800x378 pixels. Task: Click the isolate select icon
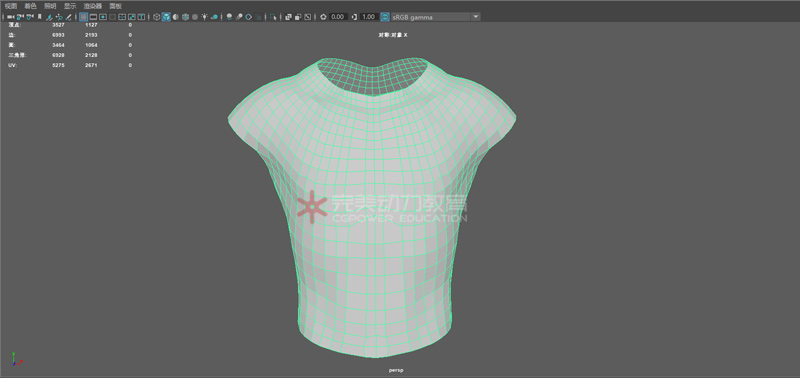pyautogui.click(x=274, y=17)
